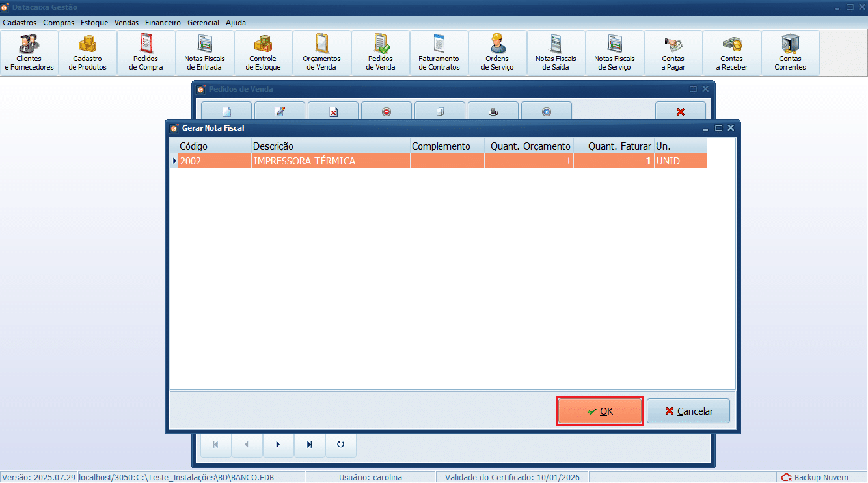Screen dimensions: 868x483
Task: Open Clientes e Fornecedores from the toolbar
Action: point(29,53)
